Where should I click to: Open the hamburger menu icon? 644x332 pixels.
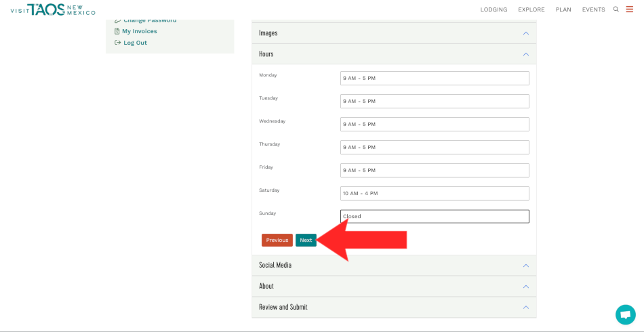point(630,9)
